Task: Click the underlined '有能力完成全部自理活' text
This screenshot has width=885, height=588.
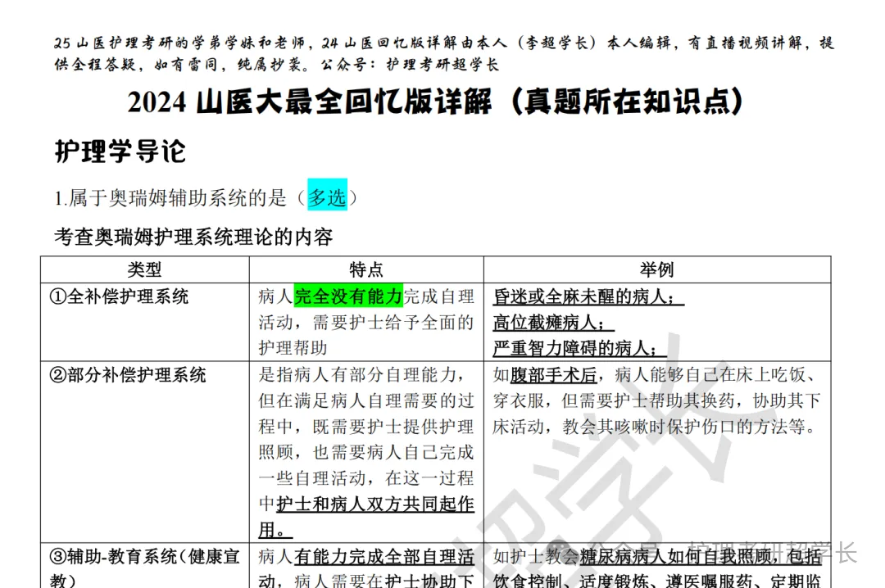Action: point(383,557)
